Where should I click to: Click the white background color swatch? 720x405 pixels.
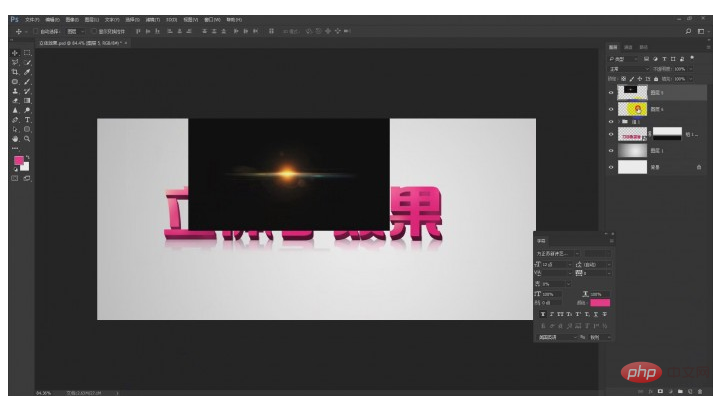click(26, 167)
